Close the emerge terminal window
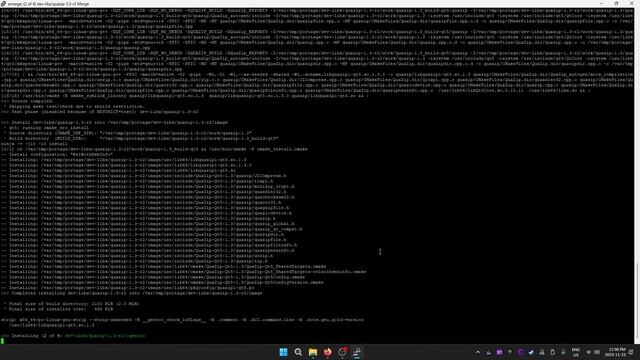Image resolution: width=640 pixels, height=360 pixels. (x=631, y=3)
